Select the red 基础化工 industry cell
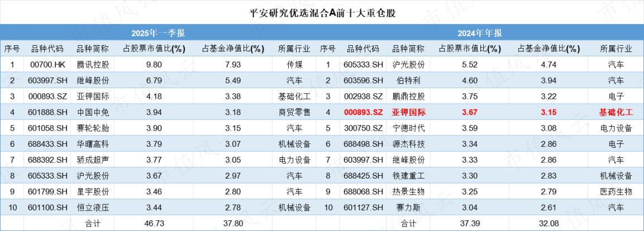This screenshot has height=231, width=644. pos(616,112)
